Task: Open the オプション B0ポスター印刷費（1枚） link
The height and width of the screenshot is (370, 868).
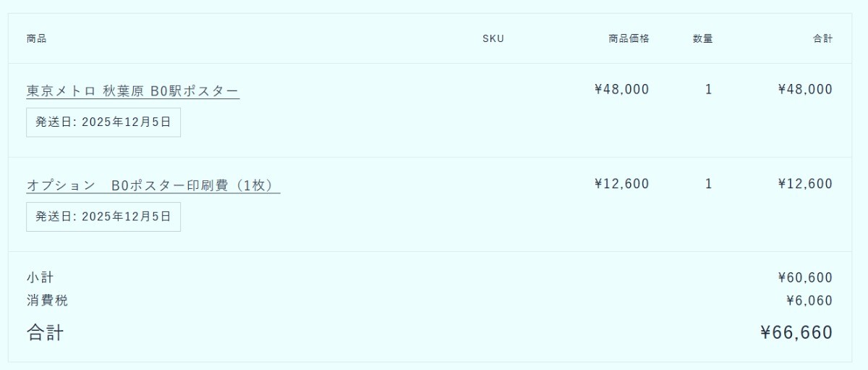Action: 153,185
